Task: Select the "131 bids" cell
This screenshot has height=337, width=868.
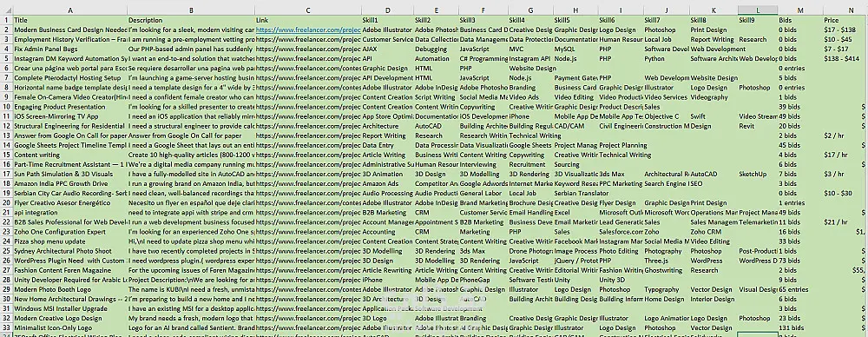Action: pos(800,328)
